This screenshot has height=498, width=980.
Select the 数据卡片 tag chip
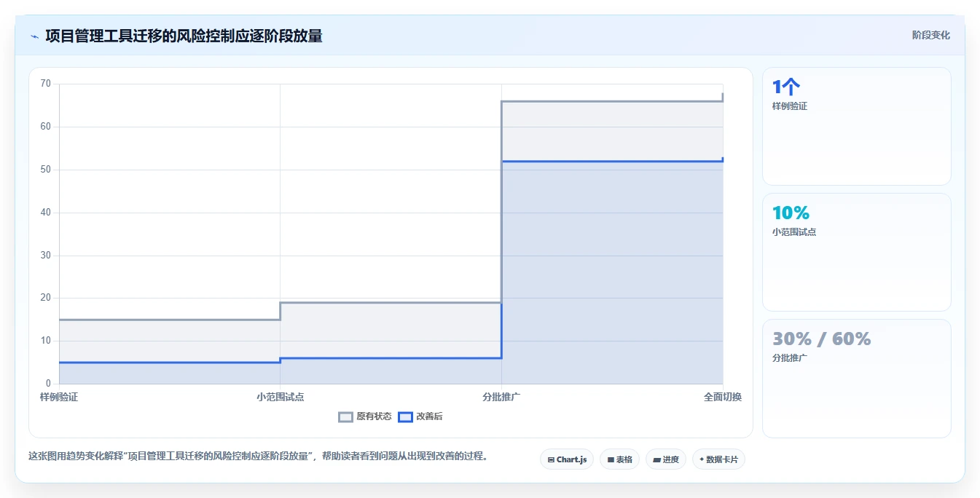click(x=718, y=459)
